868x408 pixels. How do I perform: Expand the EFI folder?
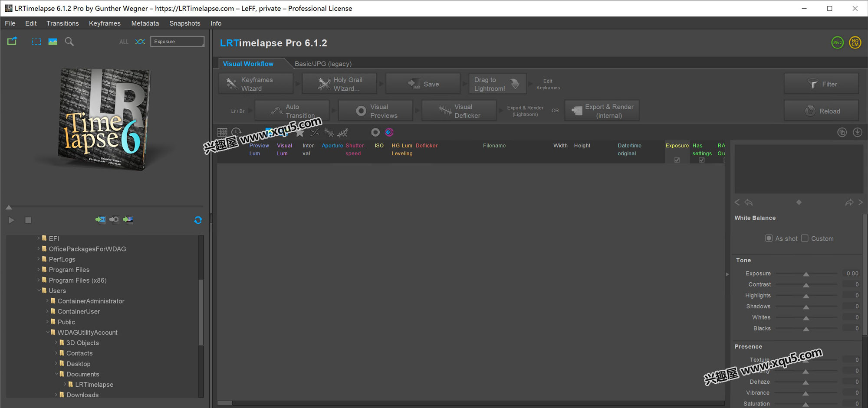[x=39, y=238]
